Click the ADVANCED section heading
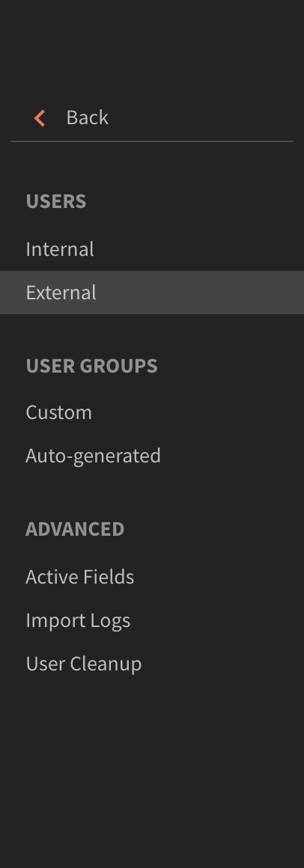 tap(75, 529)
